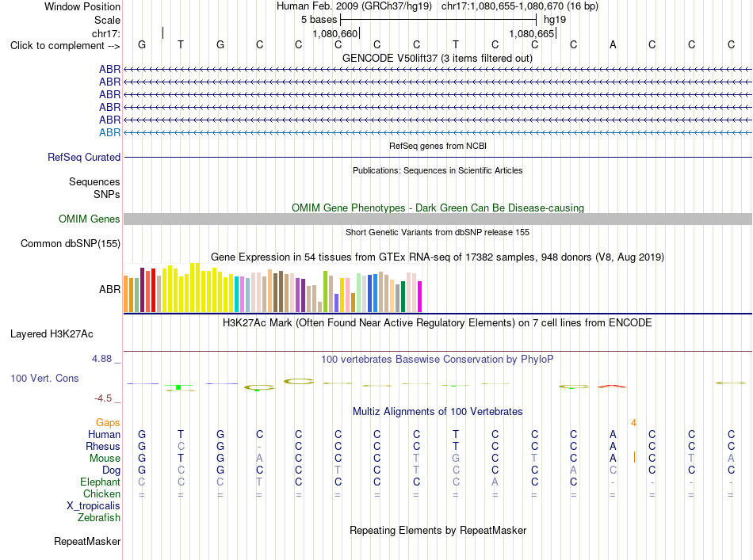Screen dimensions: 753x560
Task: Click the 'A' base in the Dog row
Action: tap(573, 470)
